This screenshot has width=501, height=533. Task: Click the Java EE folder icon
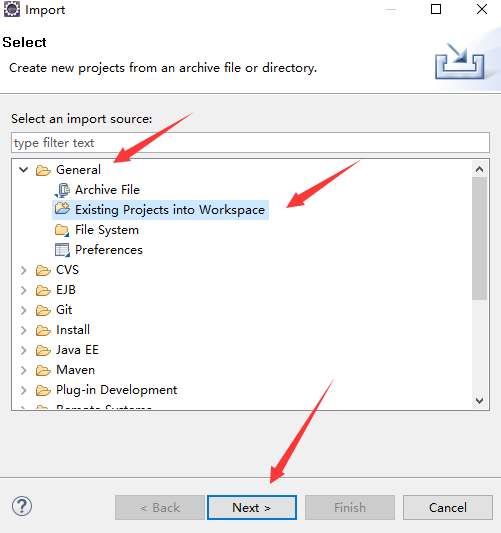[43, 350]
